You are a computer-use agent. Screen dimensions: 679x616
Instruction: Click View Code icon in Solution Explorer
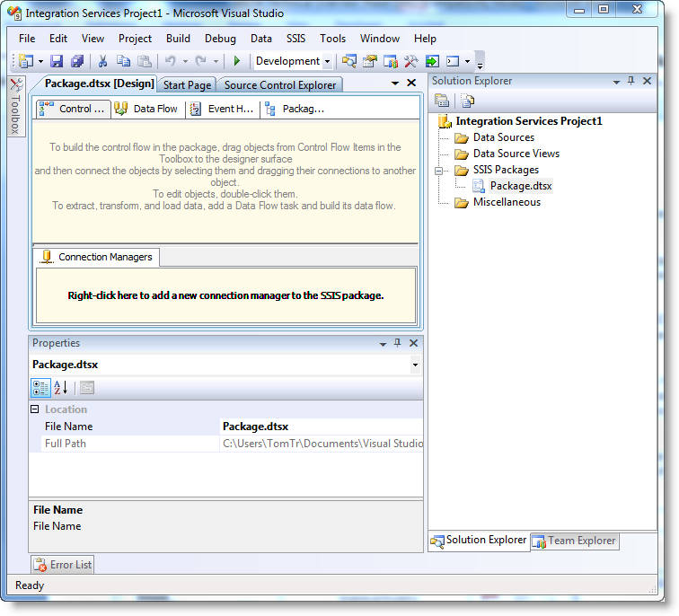[x=467, y=101]
